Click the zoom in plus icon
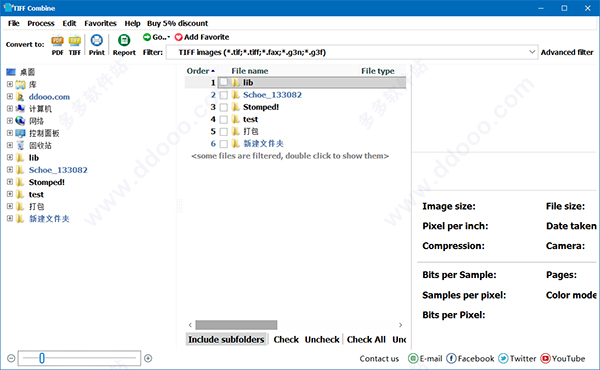The image size is (600, 370). click(148, 358)
